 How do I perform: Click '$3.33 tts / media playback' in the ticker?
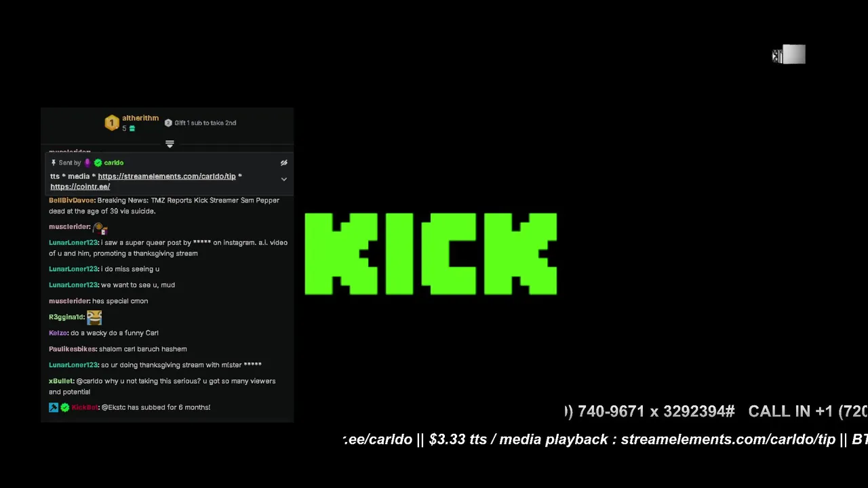coord(518,439)
